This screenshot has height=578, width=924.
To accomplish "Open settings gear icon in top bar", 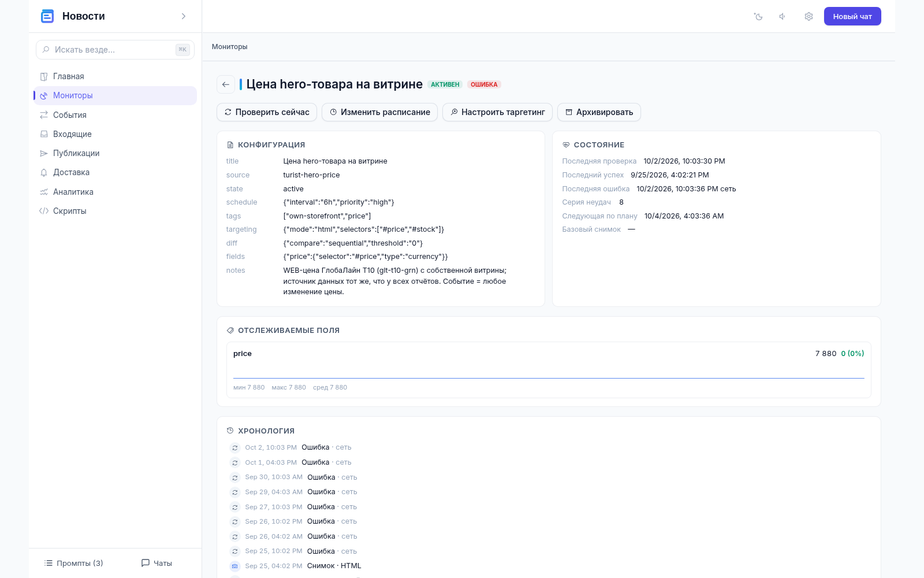I will 808,16.
